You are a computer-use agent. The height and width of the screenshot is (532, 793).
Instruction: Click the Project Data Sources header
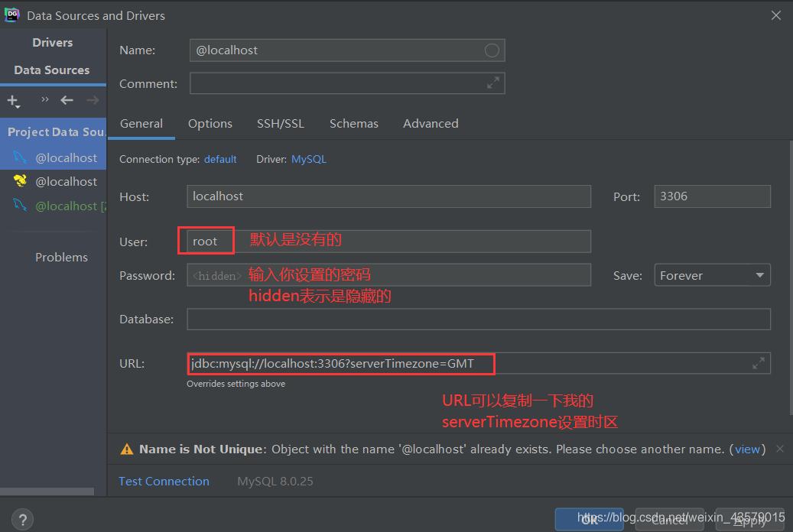pyautogui.click(x=53, y=132)
